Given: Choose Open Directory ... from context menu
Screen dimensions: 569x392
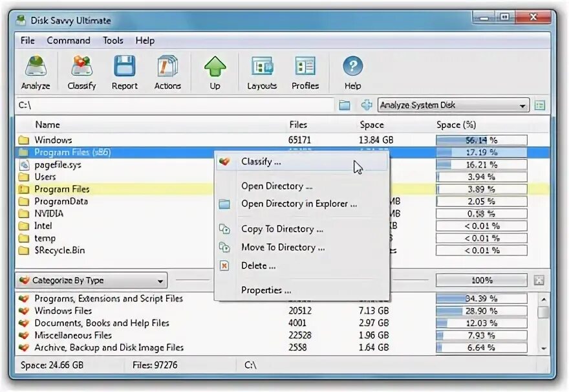Looking at the screenshot, I should coord(277,186).
